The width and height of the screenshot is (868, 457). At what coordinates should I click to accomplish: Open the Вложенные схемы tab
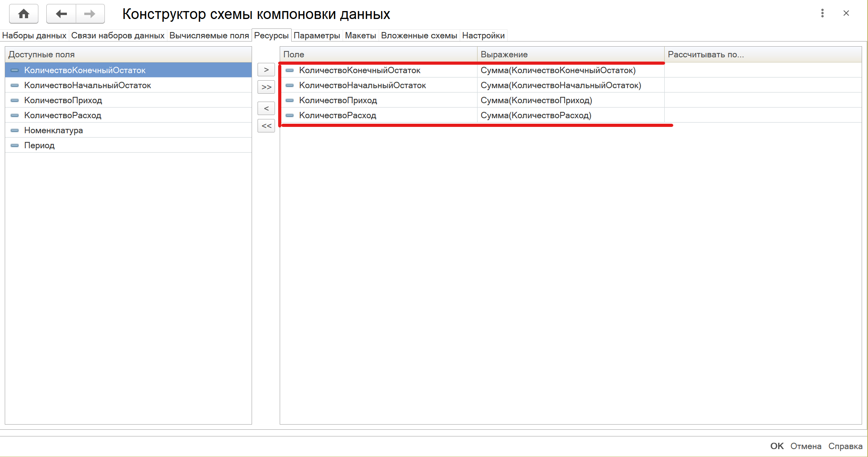pyautogui.click(x=419, y=36)
